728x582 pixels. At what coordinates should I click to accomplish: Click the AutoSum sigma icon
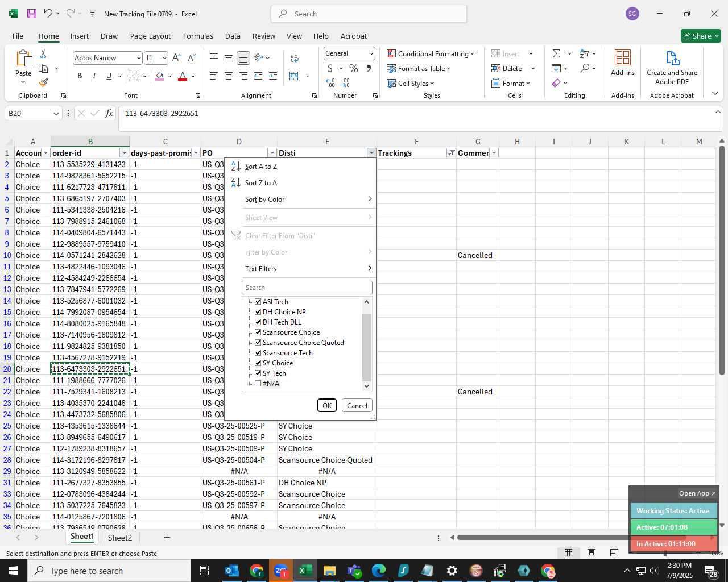click(556, 53)
